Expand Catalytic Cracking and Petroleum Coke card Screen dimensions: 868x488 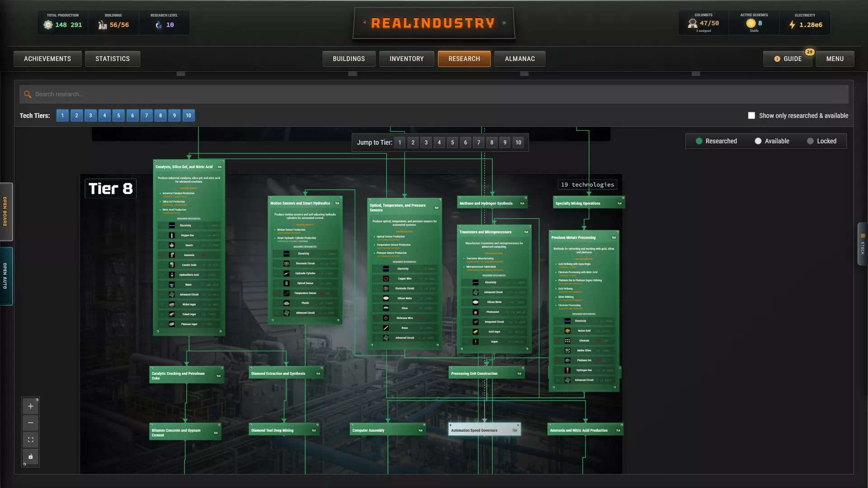[186, 375]
